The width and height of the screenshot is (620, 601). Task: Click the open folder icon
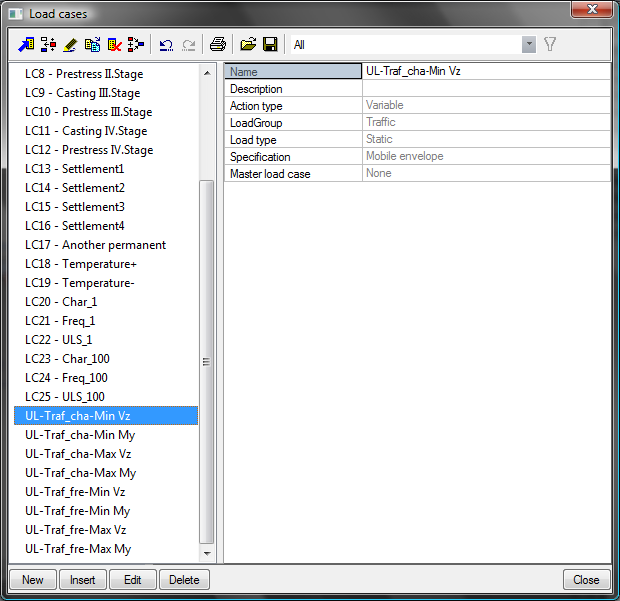pyautogui.click(x=248, y=45)
